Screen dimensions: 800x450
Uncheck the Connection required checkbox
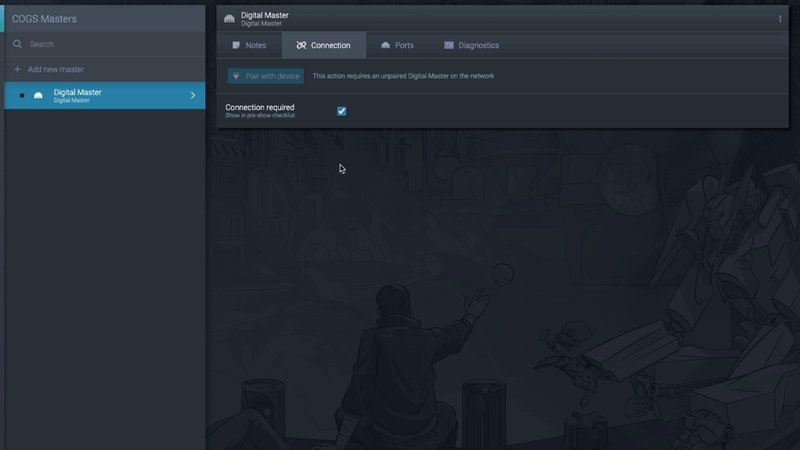click(342, 111)
